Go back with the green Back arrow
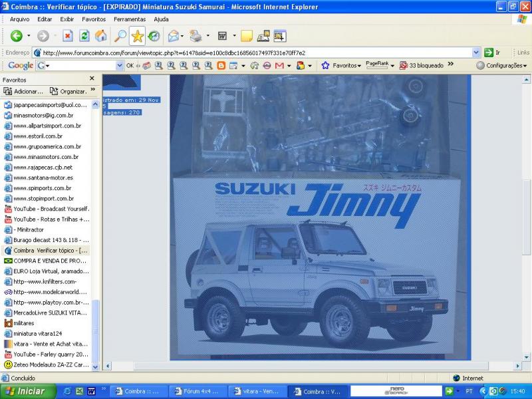Viewport: 532px width, 399px height. click(x=16, y=36)
